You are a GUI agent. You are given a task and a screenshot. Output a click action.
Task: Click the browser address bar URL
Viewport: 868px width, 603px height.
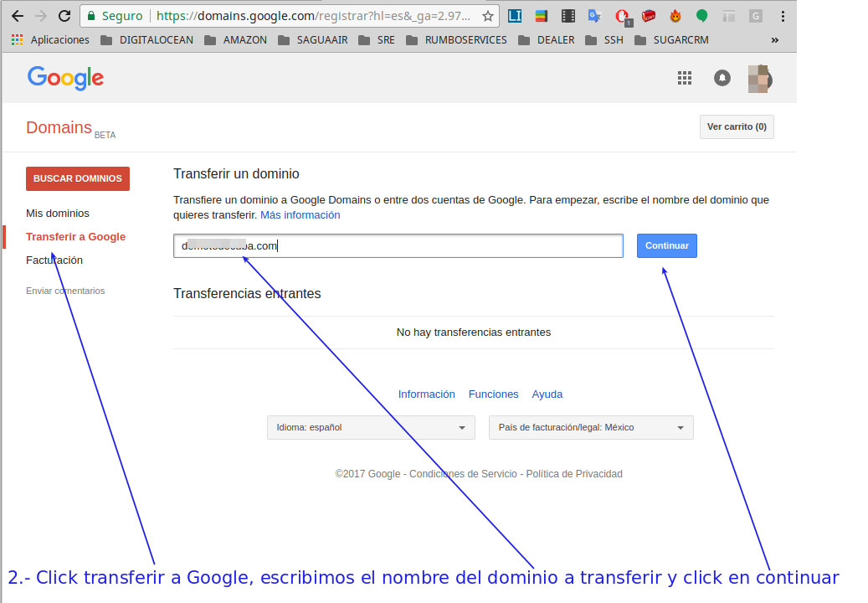(313, 16)
